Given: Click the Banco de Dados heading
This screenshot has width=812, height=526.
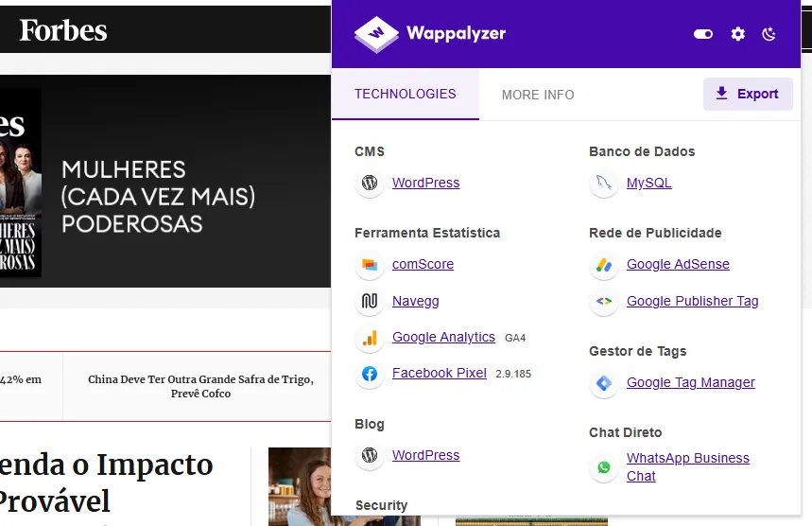Looking at the screenshot, I should pos(642,152).
